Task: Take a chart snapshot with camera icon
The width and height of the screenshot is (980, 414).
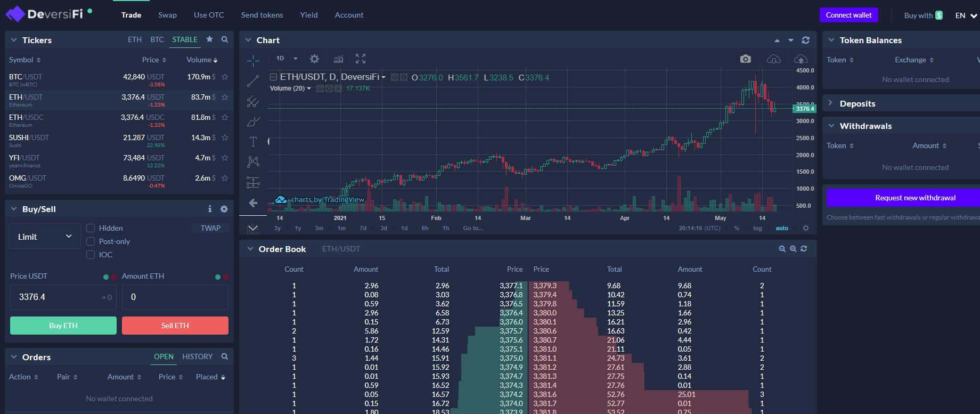Action: (746, 59)
